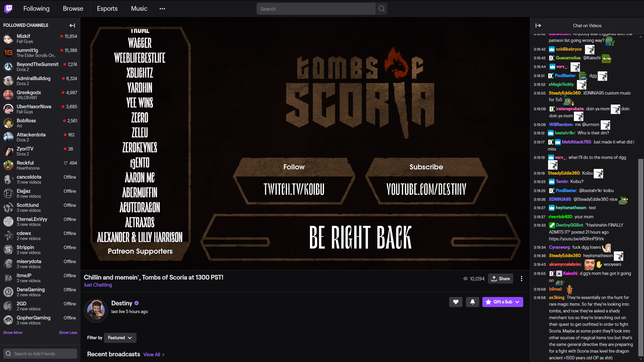Open the Twitch home logo

pyautogui.click(x=8, y=9)
